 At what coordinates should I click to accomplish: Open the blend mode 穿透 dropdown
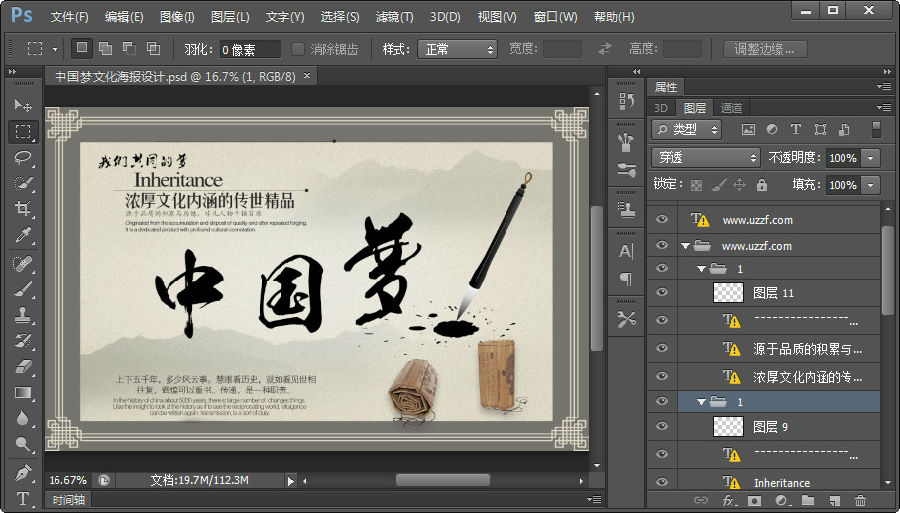(705, 157)
